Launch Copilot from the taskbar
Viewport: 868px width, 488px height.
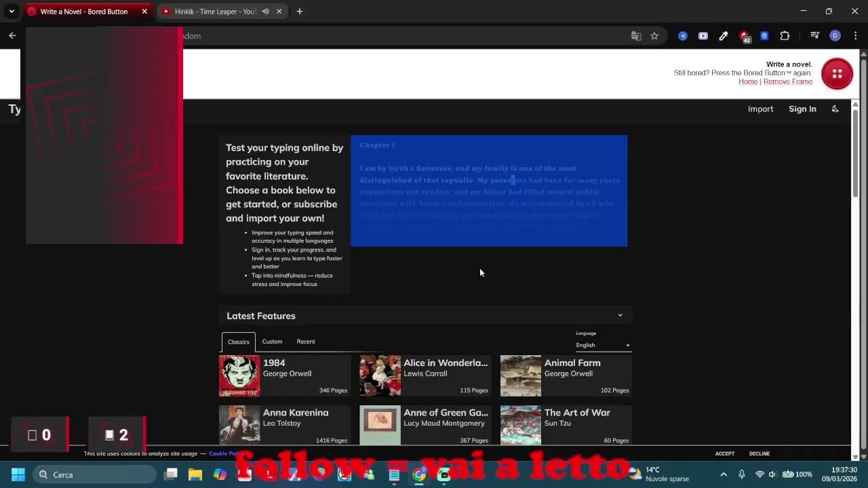point(220,474)
